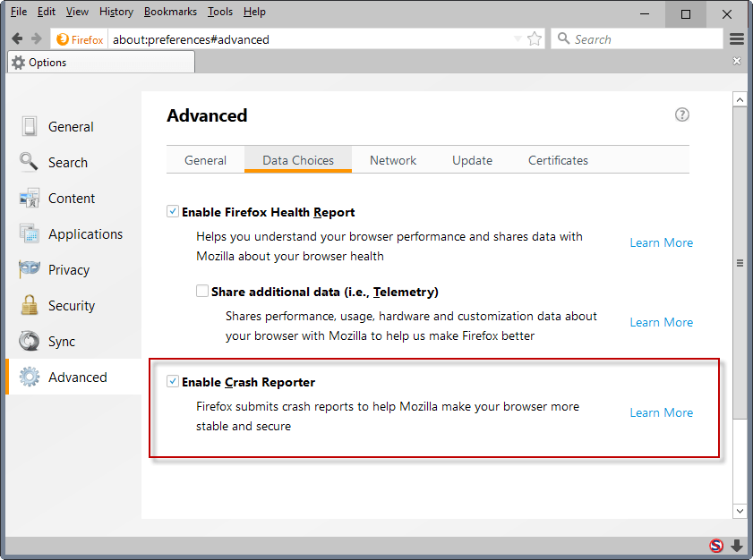Open the Tools menu
The image size is (753, 560).
220,12
